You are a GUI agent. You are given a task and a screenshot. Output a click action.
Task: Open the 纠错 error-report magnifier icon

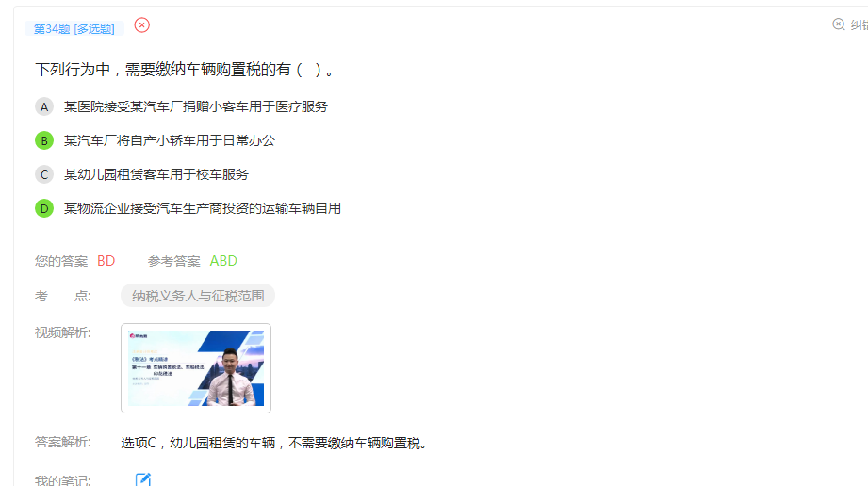839,24
